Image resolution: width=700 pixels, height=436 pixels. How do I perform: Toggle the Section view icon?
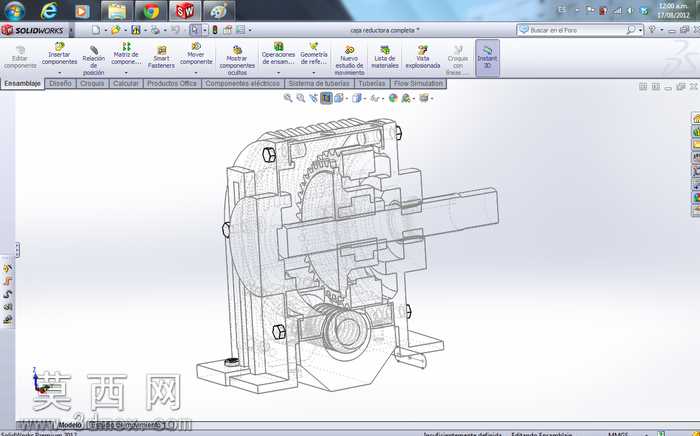click(x=326, y=98)
